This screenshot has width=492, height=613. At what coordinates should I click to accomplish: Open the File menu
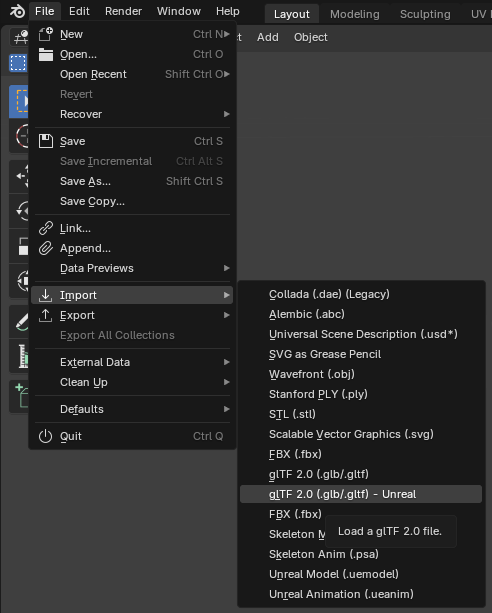pyautogui.click(x=45, y=11)
